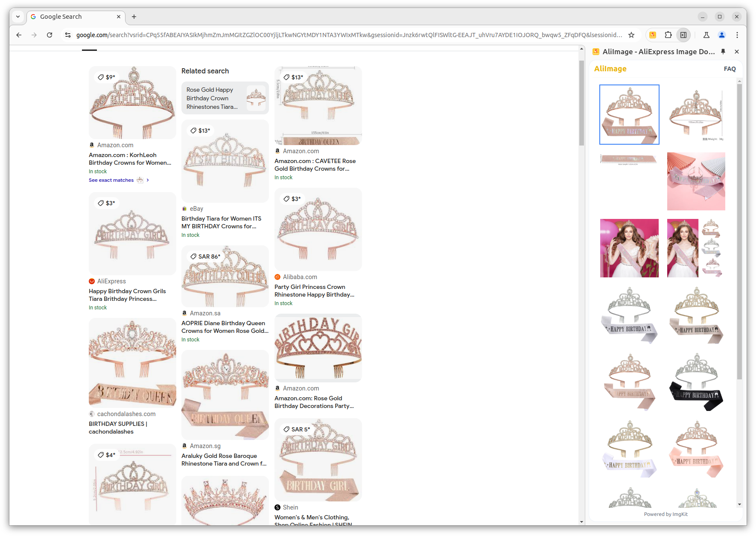756x536 pixels.
Task: Reload the Google Search page
Action: 50,35
